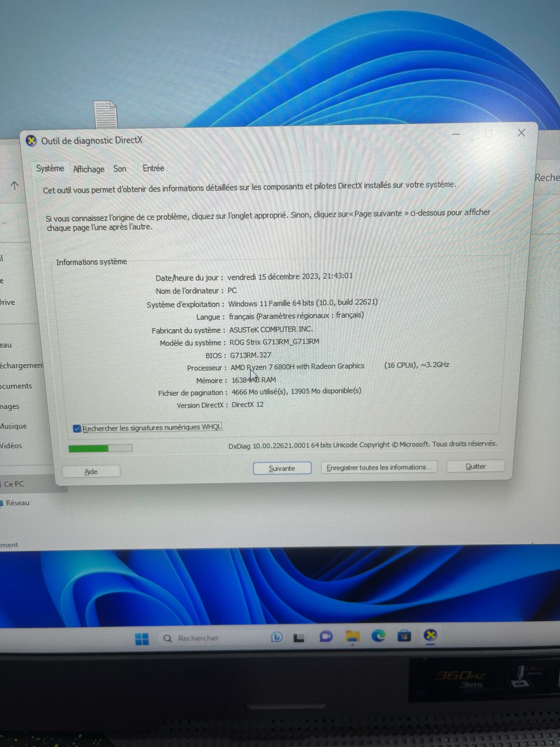Click the ASUSTeK COMPUTER INC. manufacturer text

(271, 329)
